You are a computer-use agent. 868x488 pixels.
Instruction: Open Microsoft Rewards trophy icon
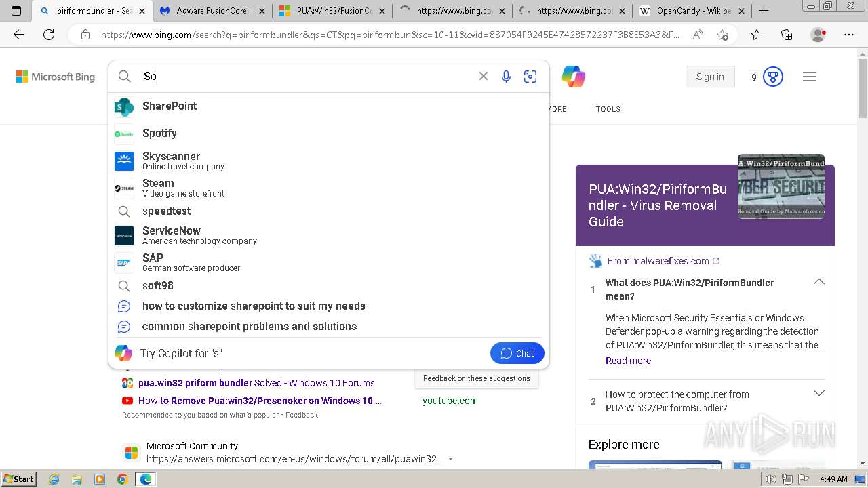coord(773,77)
